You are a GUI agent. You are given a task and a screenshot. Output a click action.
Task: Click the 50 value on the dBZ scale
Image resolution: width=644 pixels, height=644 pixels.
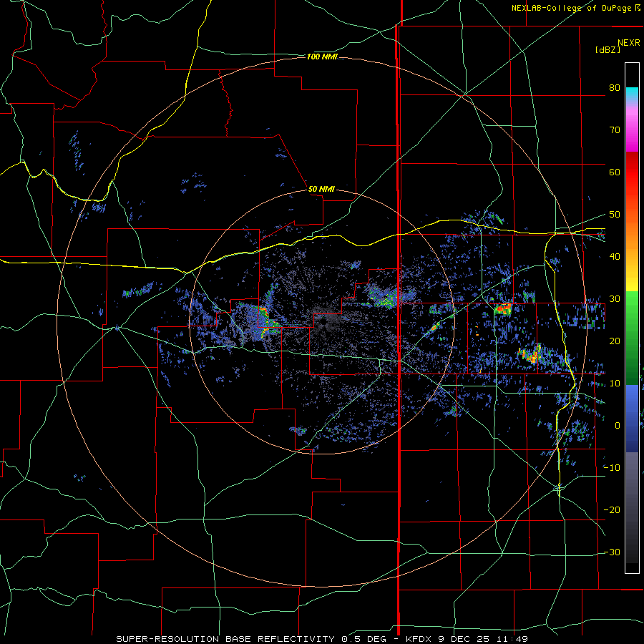pos(615,215)
